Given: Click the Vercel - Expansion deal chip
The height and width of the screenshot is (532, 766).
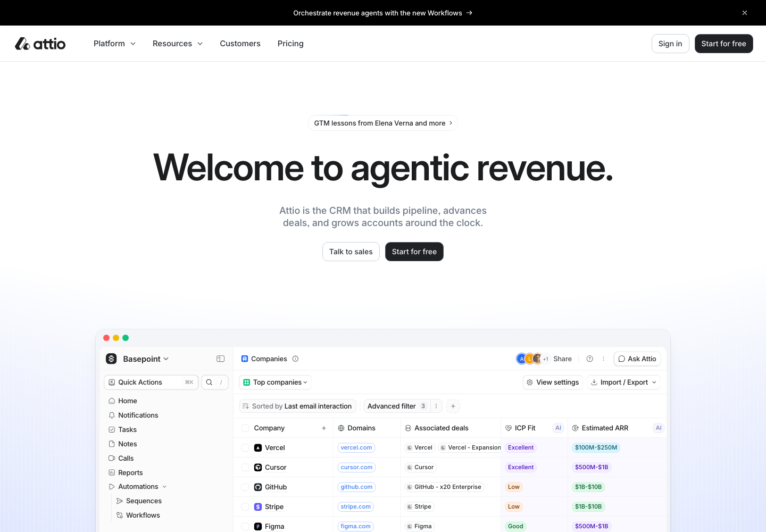Looking at the screenshot, I should pos(470,447).
